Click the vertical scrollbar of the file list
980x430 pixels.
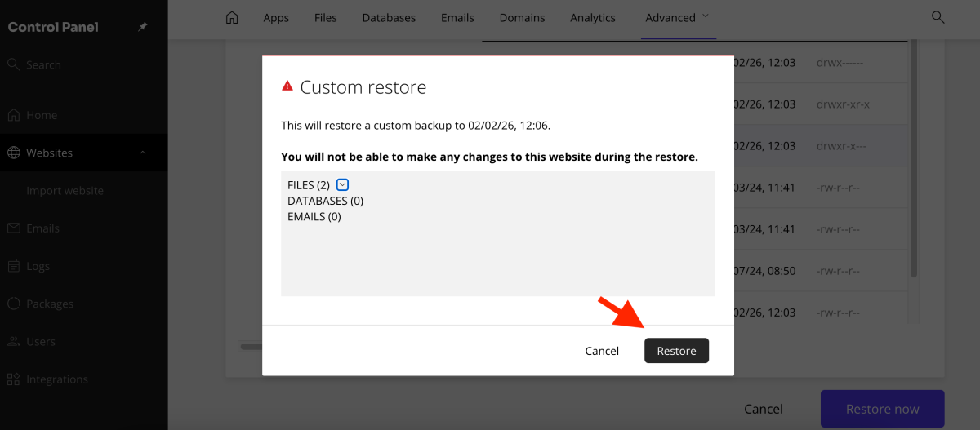point(914,159)
